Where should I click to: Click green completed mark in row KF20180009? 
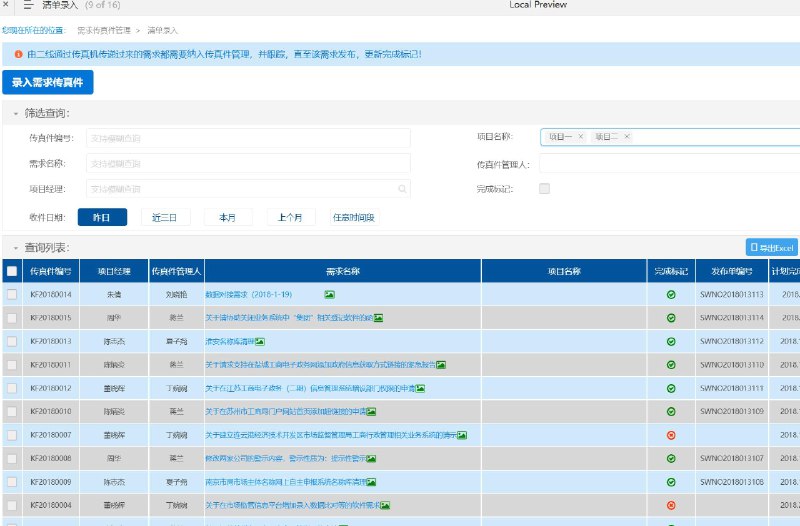pos(671,482)
